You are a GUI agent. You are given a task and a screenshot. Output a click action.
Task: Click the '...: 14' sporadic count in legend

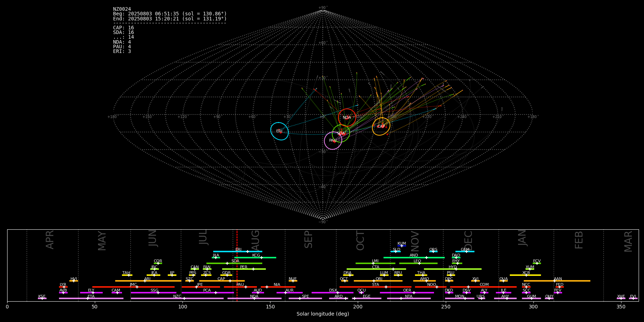tap(123, 37)
